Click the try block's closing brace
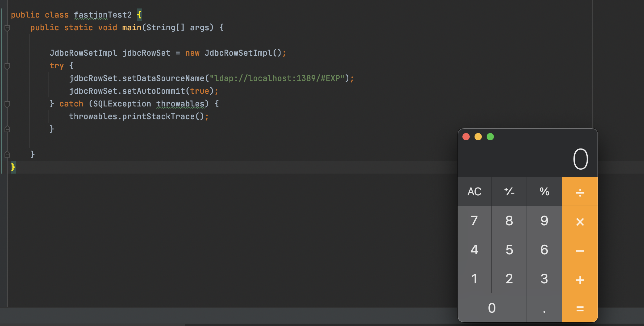 click(x=52, y=104)
